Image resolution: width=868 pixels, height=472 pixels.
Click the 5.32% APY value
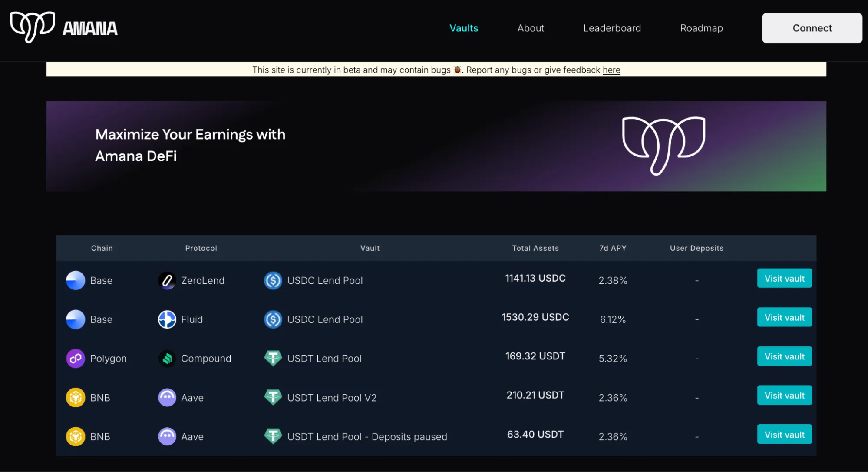point(613,359)
